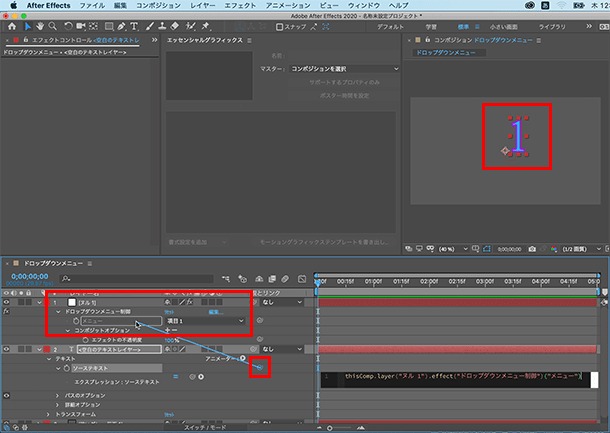This screenshot has height=433, width=610.
Task: Select the Pan Behind anchor point tool
Action: point(93,26)
